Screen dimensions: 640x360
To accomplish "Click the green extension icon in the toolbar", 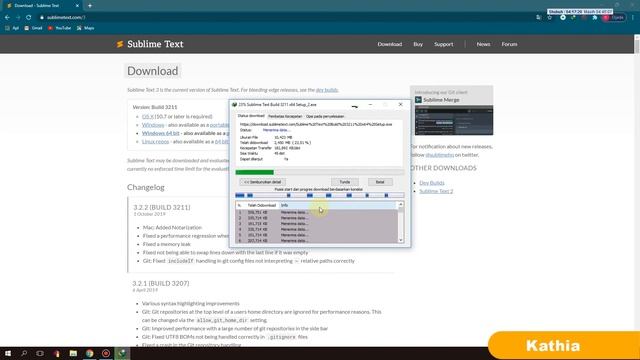I will coord(573,18).
